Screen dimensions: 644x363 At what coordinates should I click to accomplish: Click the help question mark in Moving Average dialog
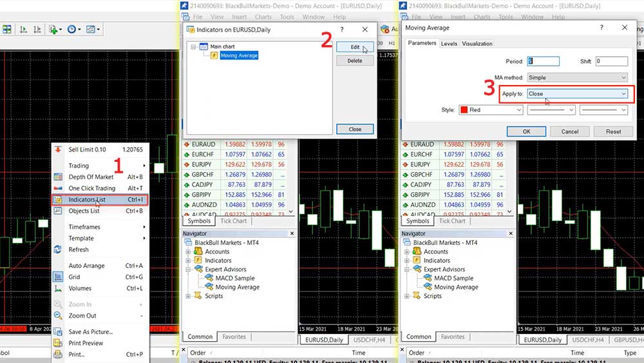pyautogui.click(x=601, y=28)
